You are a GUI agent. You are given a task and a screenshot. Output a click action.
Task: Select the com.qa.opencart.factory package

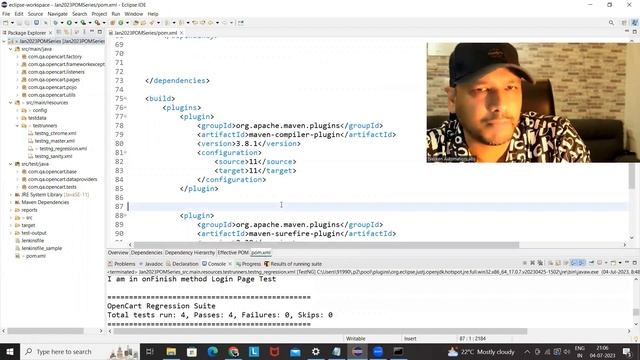(x=55, y=57)
